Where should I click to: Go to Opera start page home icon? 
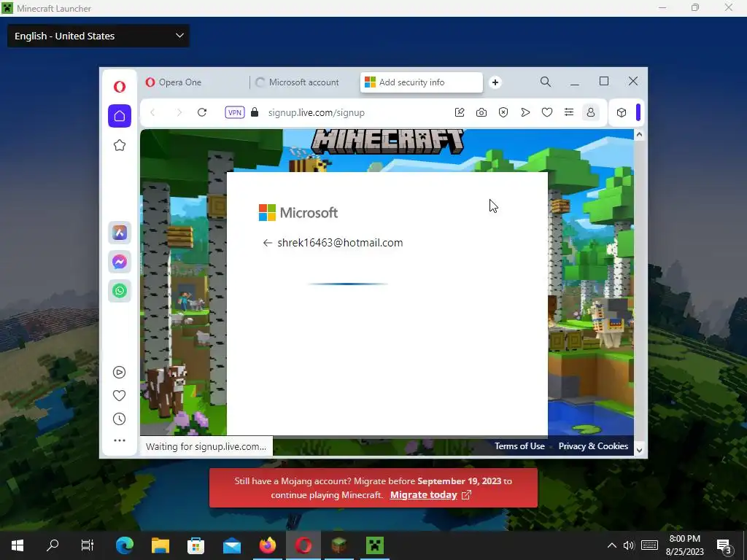(x=120, y=116)
